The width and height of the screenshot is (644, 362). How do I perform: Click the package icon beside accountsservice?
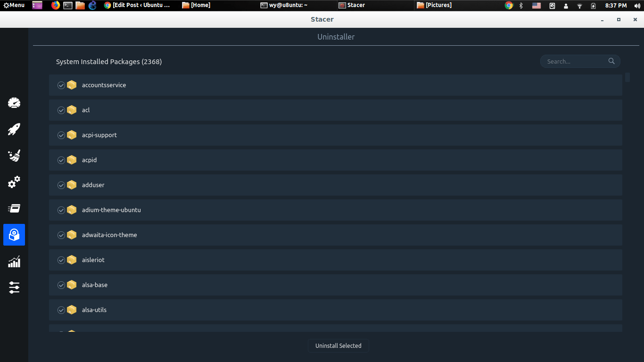click(72, 85)
